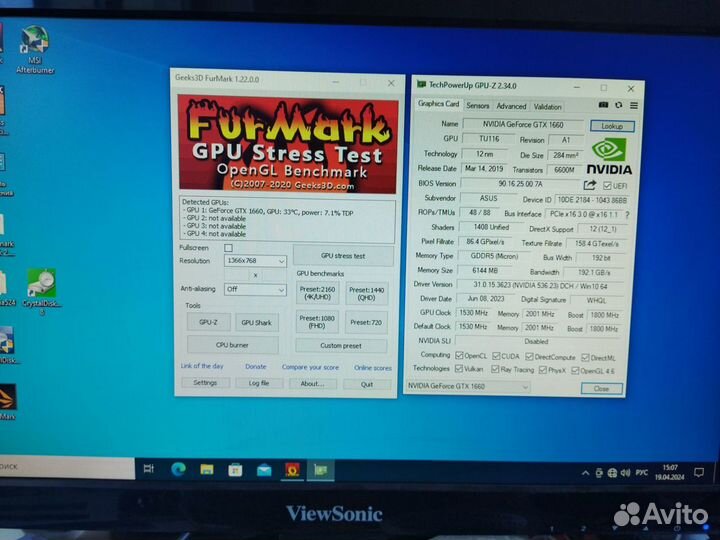The image size is (720, 540).
Task: Toggle OpenCL checkbox
Action: tap(459, 355)
